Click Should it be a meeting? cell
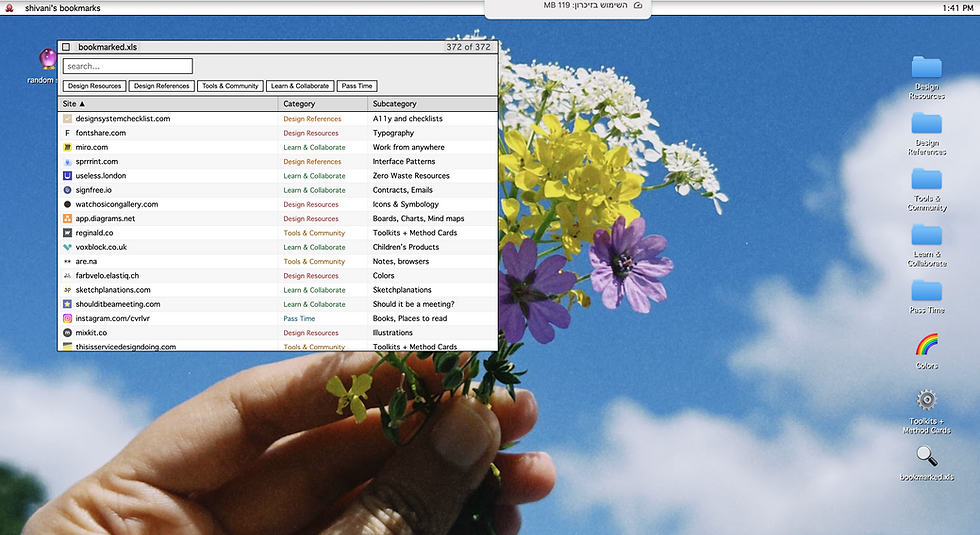The width and height of the screenshot is (980, 535). coord(414,304)
